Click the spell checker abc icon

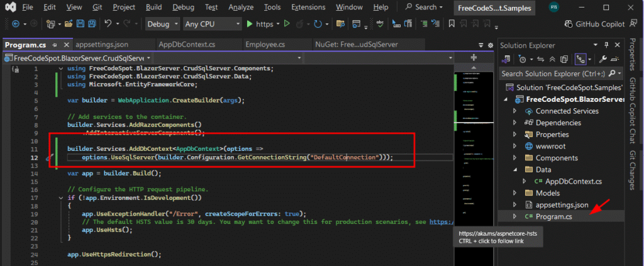380,24
